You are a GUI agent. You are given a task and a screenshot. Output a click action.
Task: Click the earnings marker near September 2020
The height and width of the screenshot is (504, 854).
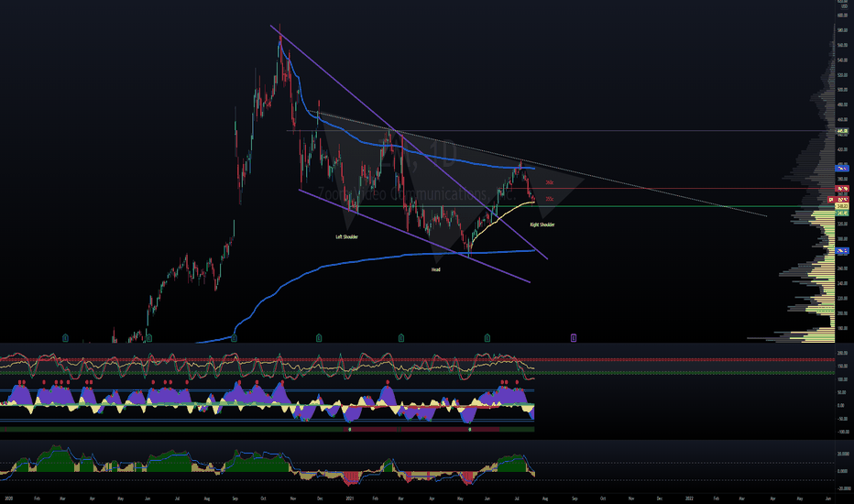click(x=234, y=338)
